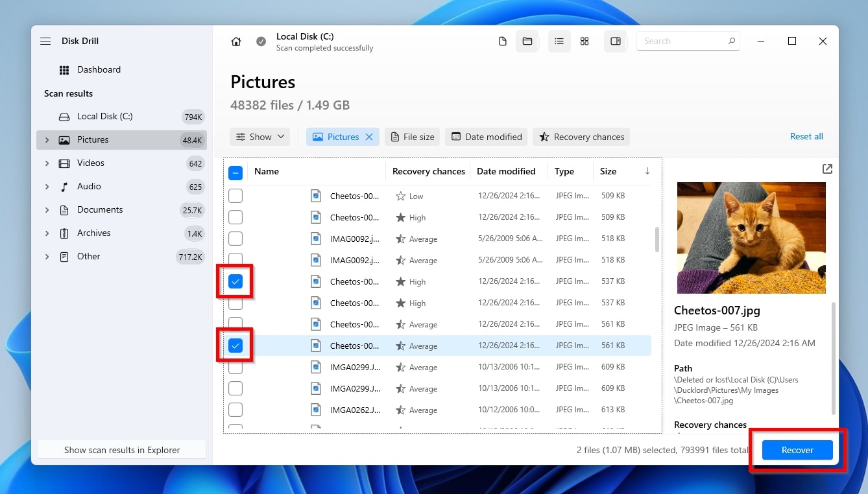868x494 pixels.
Task: Click the home icon near Local Disk header
Action: 236,41
